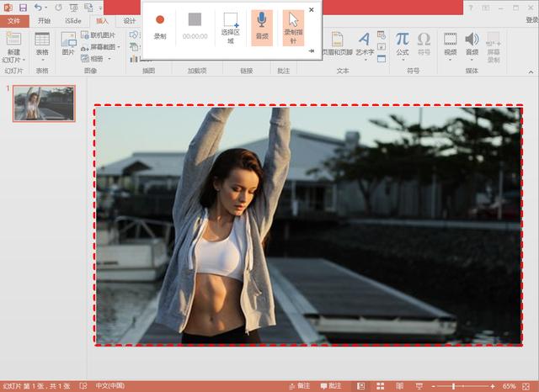
Task: Open Notes (备注) in status bar
Action: [299, 385]
